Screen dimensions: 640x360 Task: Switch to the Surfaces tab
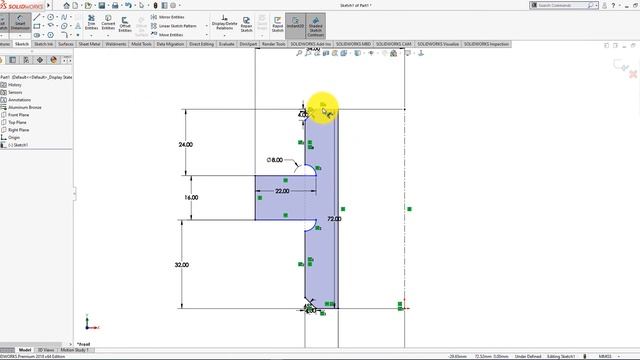click(65, 44)
